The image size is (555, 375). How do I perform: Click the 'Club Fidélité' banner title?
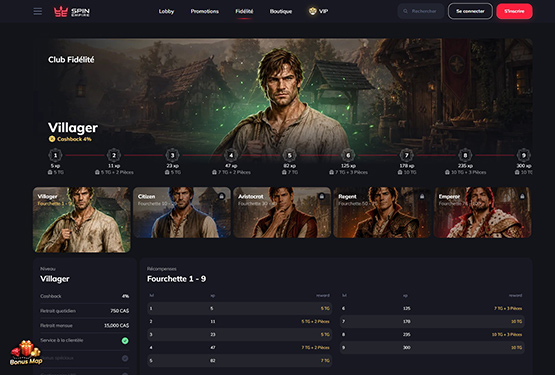coord(71,60)
